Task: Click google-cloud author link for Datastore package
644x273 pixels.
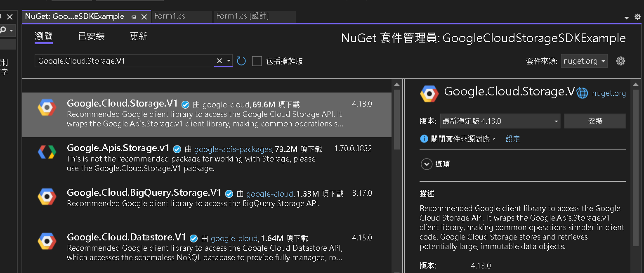Action: coord(234,238)
